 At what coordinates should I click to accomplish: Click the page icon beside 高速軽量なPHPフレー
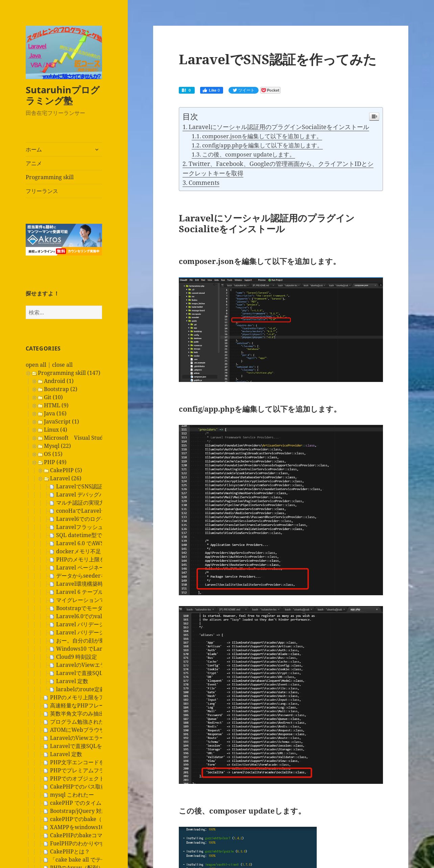coord(46,706)
